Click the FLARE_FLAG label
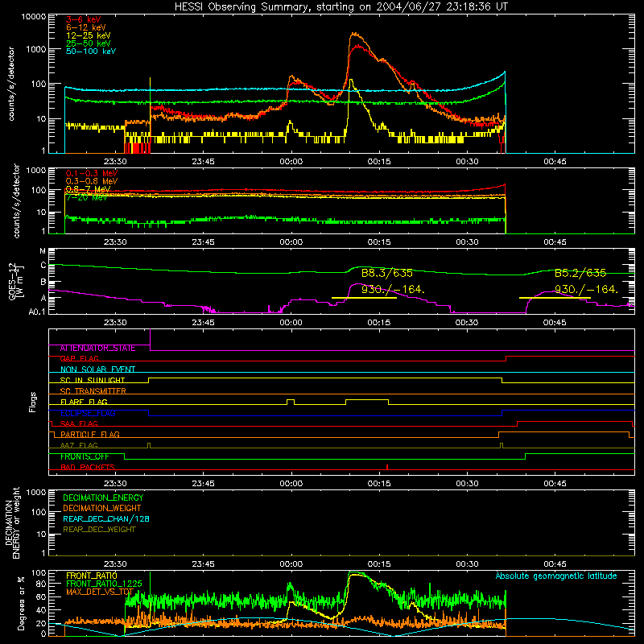This screenshot has height=644, width=644. point(84,402)
